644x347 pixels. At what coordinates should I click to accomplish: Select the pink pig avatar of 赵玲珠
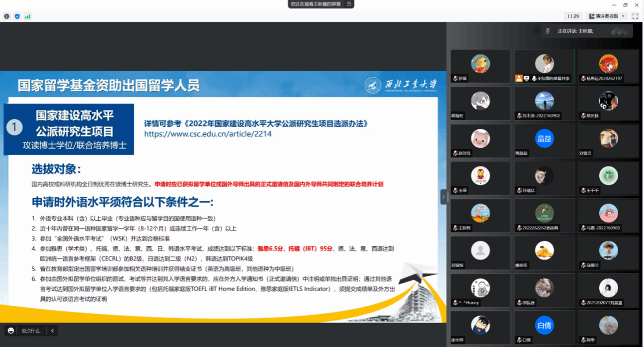(x=480, y=138)
